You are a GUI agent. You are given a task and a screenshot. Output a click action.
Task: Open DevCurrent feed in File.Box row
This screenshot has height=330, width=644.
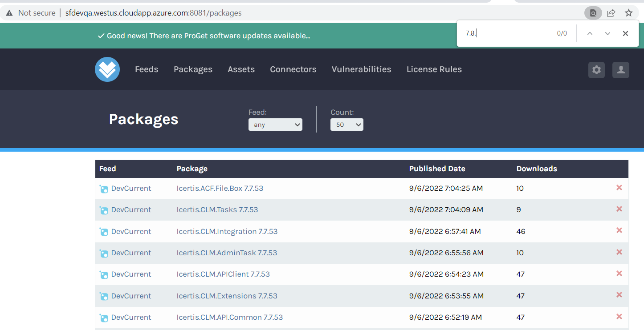[x=131, y=188]
